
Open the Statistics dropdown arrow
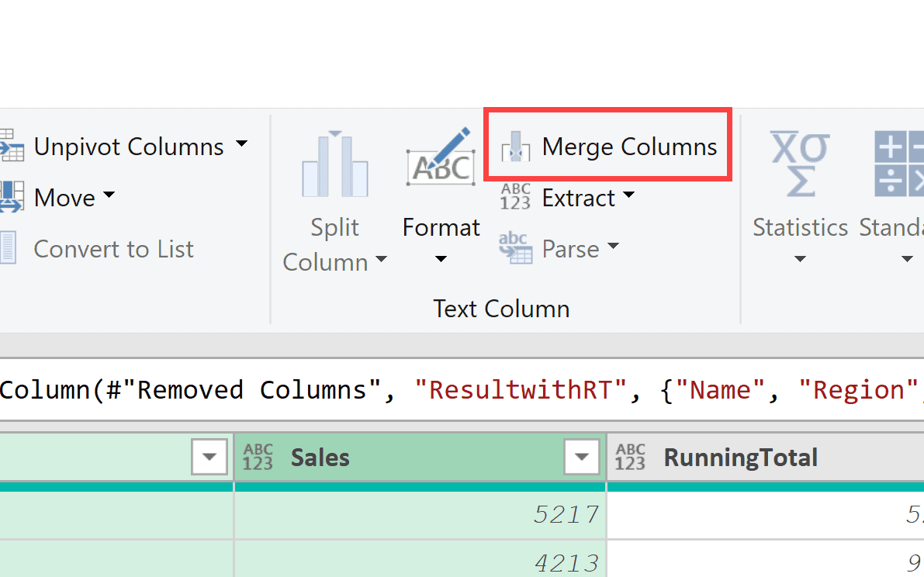pyautogui.click(x=800, y=259)
